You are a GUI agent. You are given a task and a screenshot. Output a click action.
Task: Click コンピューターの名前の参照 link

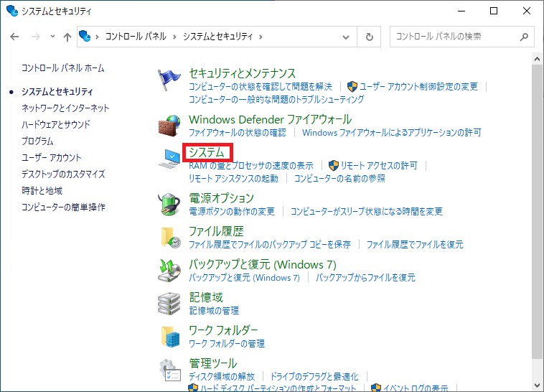click(x=339, y=179)
